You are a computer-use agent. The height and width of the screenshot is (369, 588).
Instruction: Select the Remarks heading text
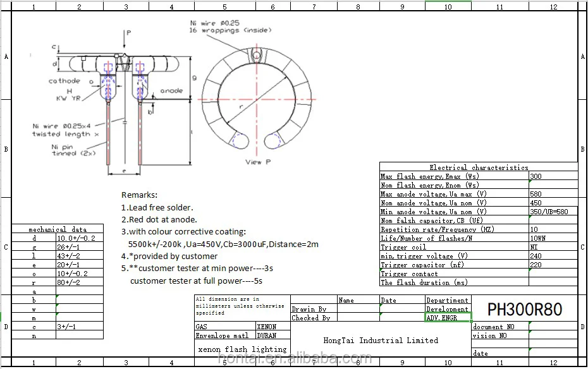click(139, 195)
